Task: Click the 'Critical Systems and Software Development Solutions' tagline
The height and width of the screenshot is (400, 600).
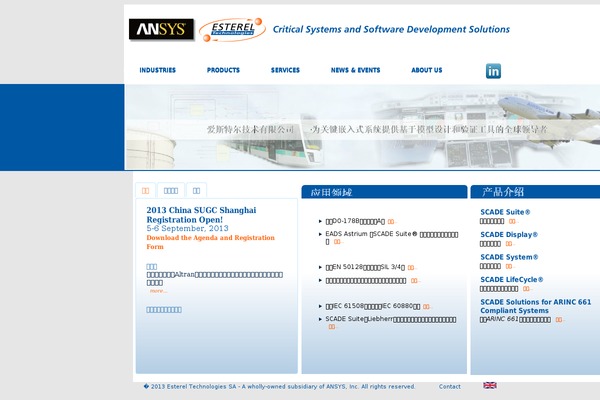Action: coord(391,29)
